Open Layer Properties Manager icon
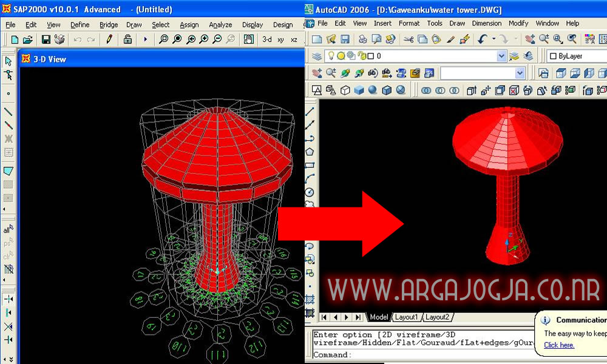 [x=317, y=56]
